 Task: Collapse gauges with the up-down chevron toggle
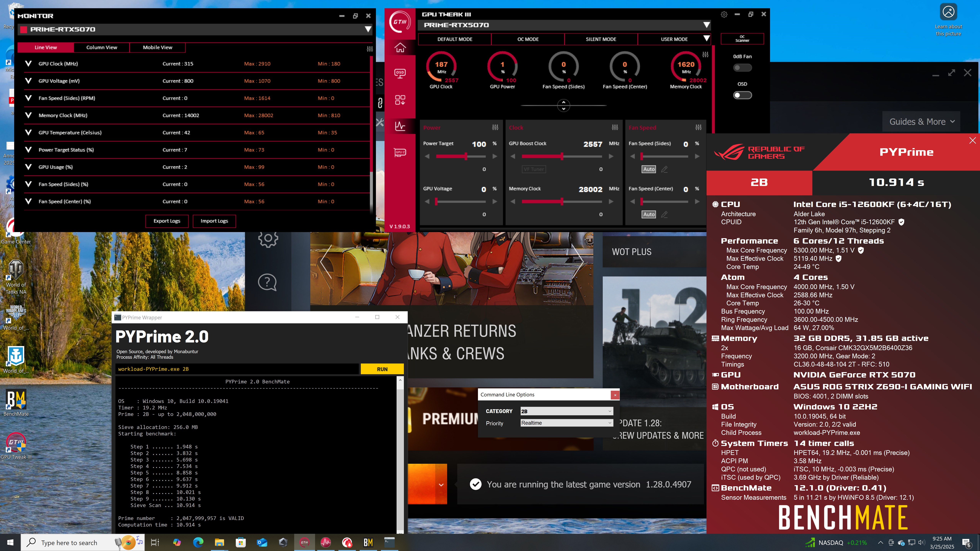click(563, 105)
